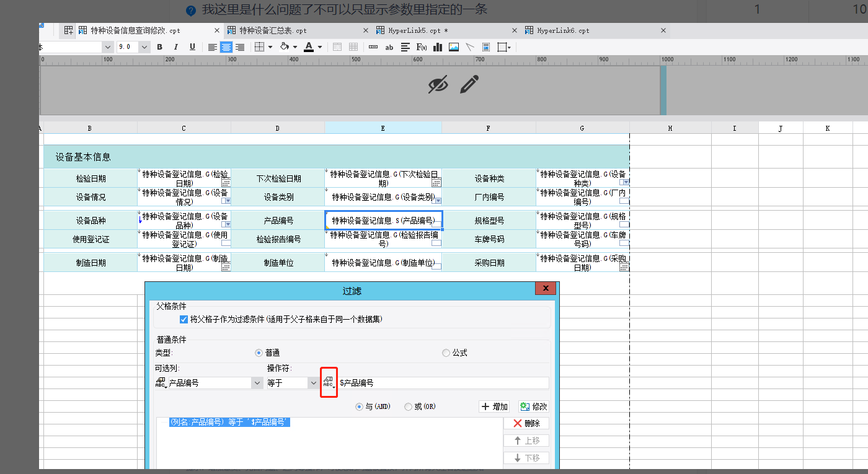Image resolution: width=868 pixels, height=474 pixels.
Task: Select 与(AND) radio button
Action: click(x=359, y=406)
